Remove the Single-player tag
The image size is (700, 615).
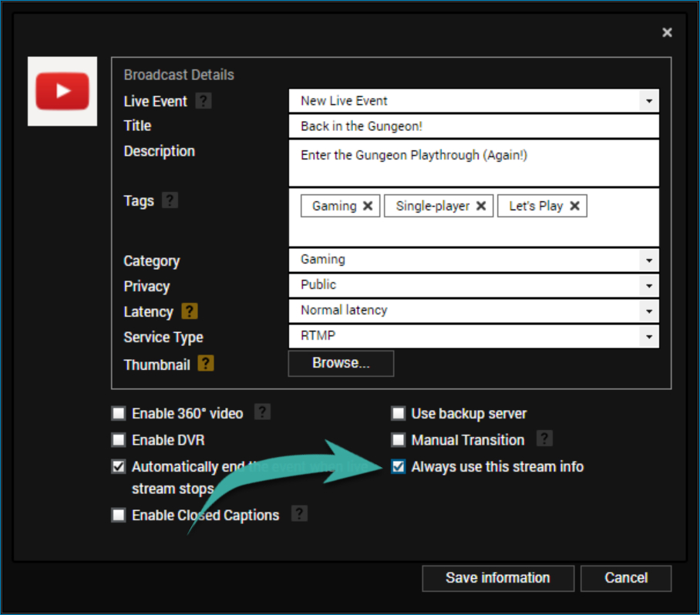pyautogui.click(x=481, y=206)
